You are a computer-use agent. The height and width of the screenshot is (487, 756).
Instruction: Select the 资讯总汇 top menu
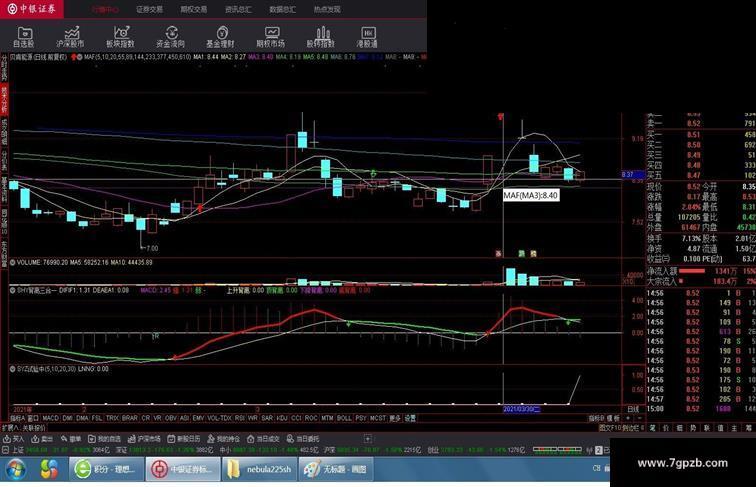[x=238, y=9]
